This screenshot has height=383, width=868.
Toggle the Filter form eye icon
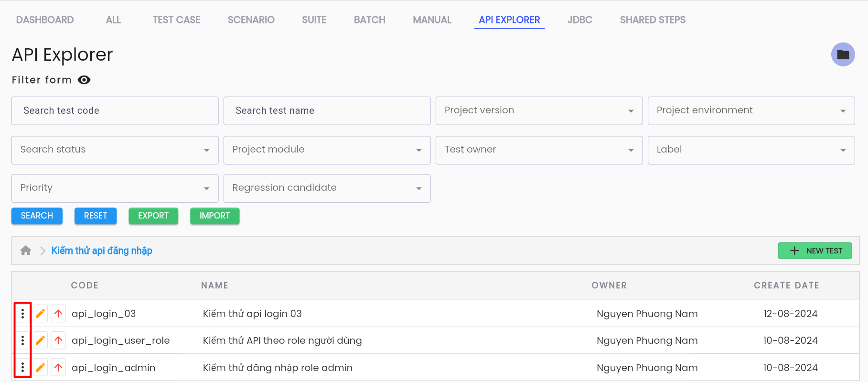[84, 80]
